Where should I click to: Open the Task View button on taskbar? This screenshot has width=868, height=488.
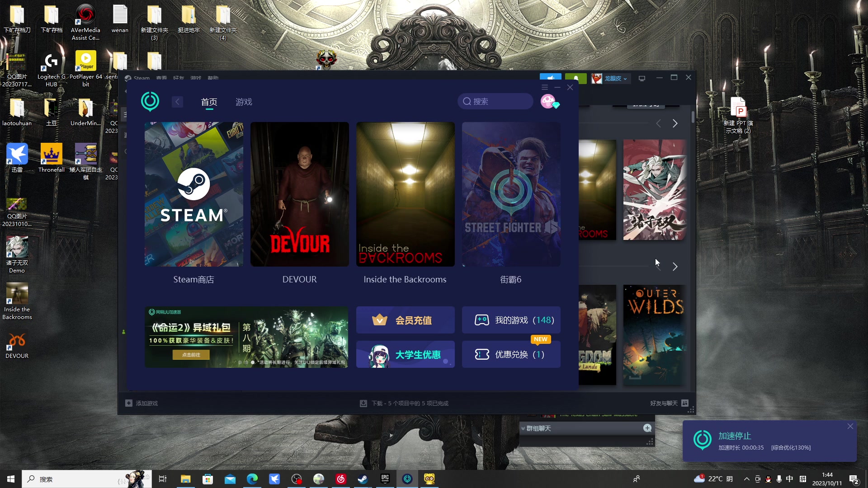coord(163,479)
